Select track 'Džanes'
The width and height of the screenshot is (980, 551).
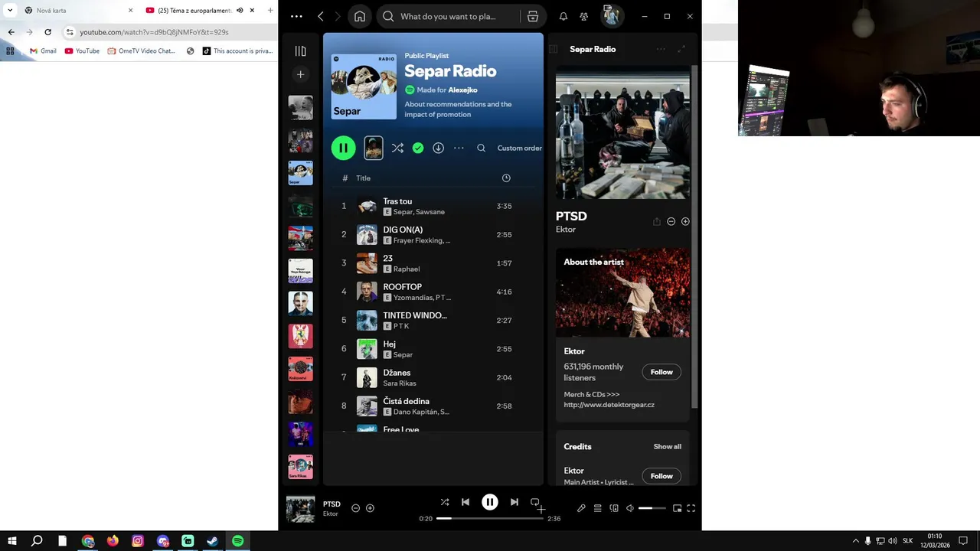(433, 377)
